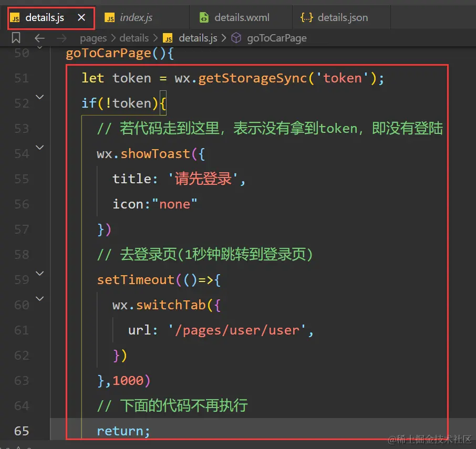This screenshot has width=476, height=449.
Task: Open the details.json tab
Action: [343, 18]
